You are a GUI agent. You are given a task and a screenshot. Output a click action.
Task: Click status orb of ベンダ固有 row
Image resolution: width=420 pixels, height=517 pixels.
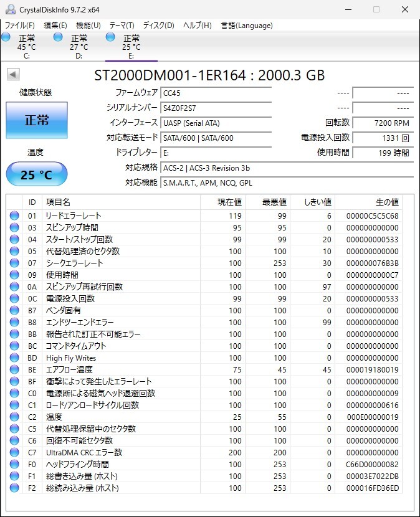[14, 310]
